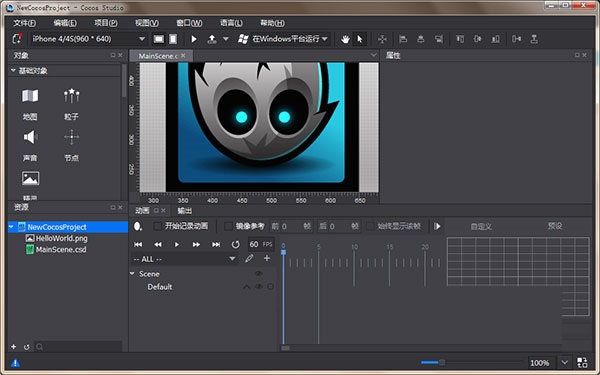Click the publish export icon
Image resolution: width=600 pixels, height=375 pixels.
click(x=212, y=39)
